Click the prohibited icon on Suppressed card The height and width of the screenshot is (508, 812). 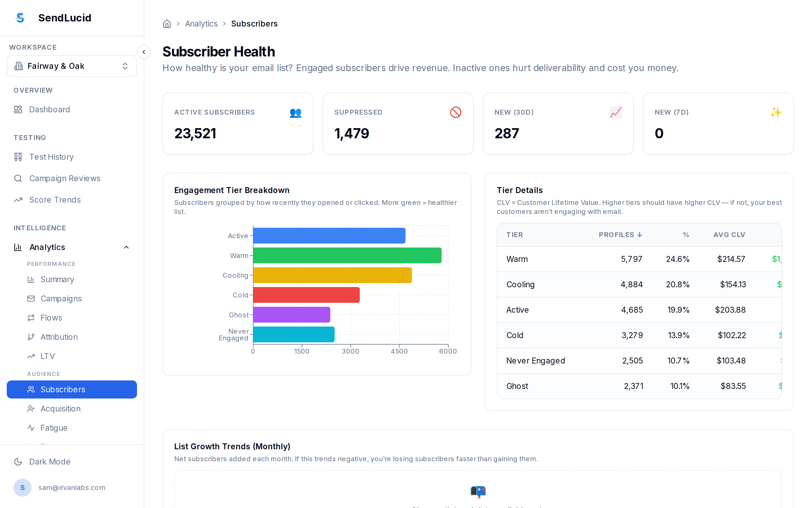pyautogui.click(x=456, y=113)
